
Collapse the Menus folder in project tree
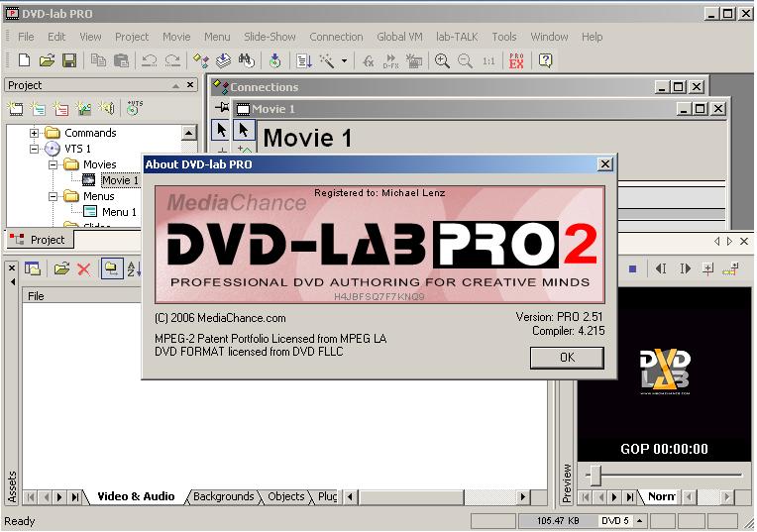[x=54, y=196]
